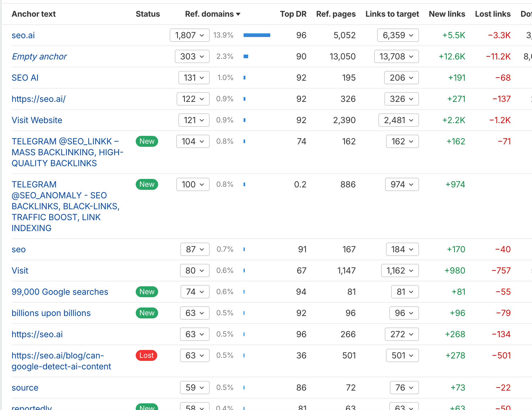Open the 974 links to target dropdown

402,184
